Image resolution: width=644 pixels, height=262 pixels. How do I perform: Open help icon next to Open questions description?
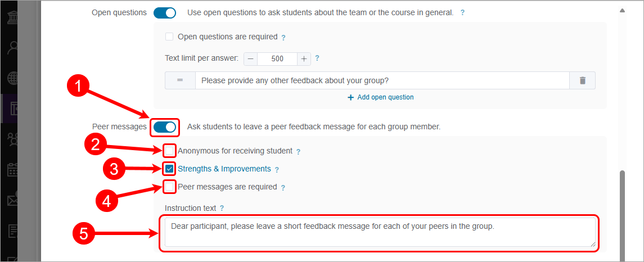[x=462, y=12]
